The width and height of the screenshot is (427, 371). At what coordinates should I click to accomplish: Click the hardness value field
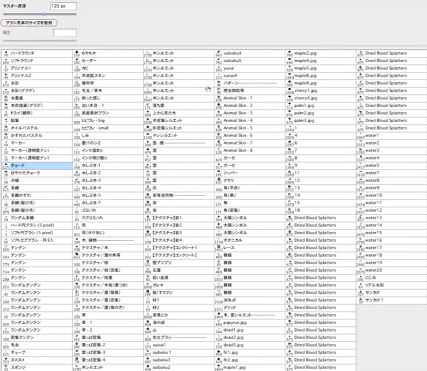[x=65, y=33]
